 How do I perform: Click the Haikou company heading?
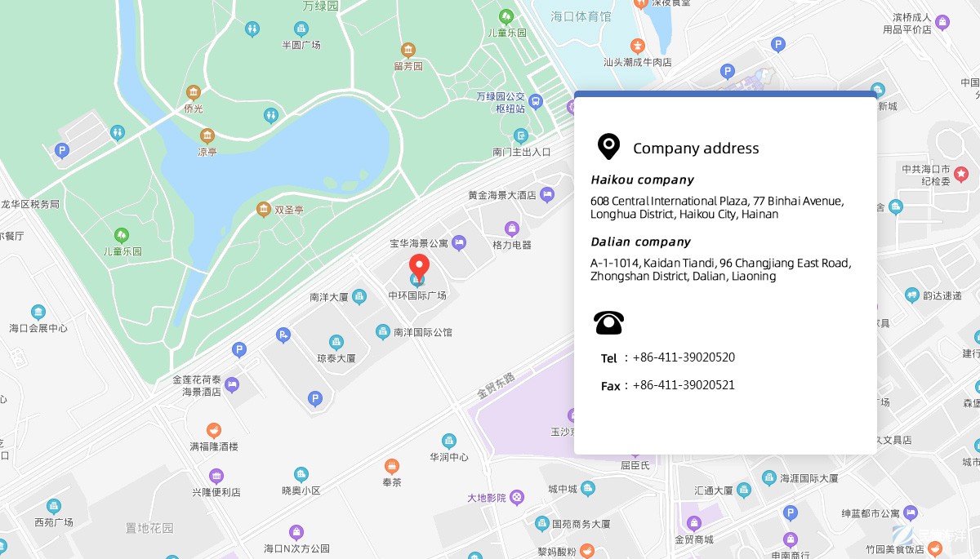click(x=642, y=180)
